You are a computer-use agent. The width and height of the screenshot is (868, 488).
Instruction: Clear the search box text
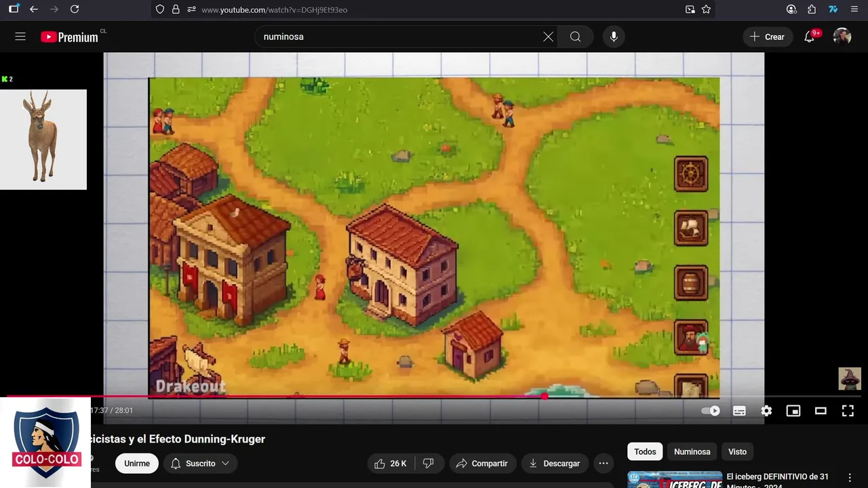pos(548,37)
